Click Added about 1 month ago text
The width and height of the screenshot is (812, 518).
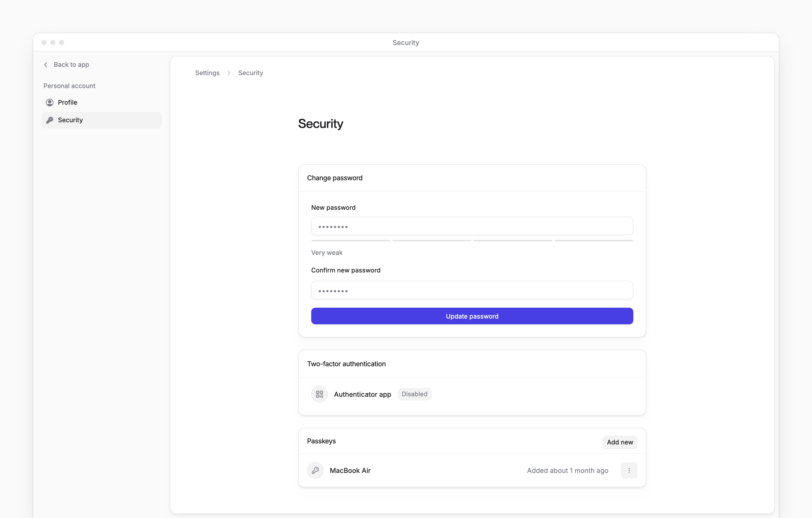click(568, 470)
